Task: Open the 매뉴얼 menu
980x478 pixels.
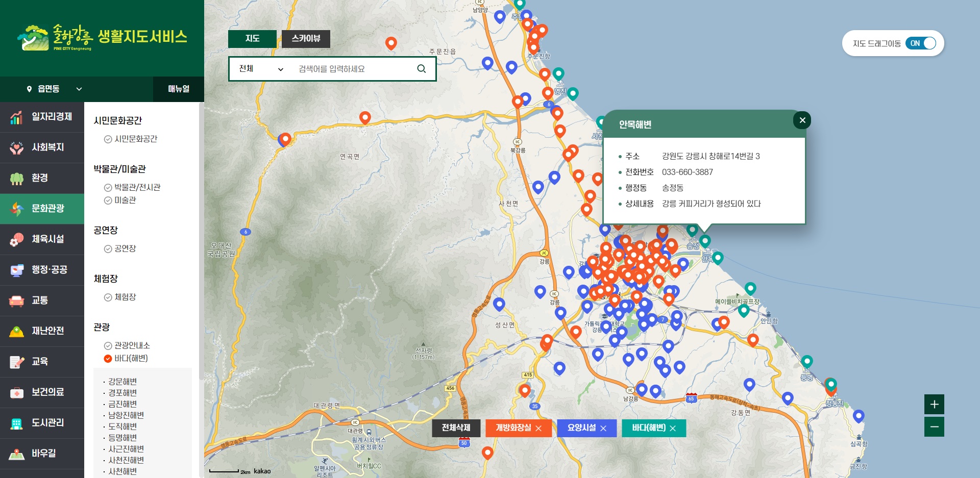Action: coord(179,89)
